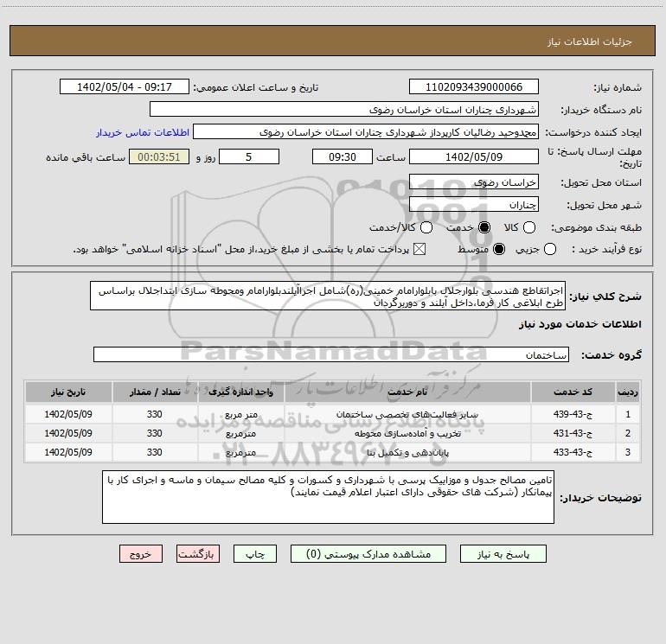The width and height of the screenshot is (666, 644).
Task: Select the خدمت radio button
Action: pos(483,227)
